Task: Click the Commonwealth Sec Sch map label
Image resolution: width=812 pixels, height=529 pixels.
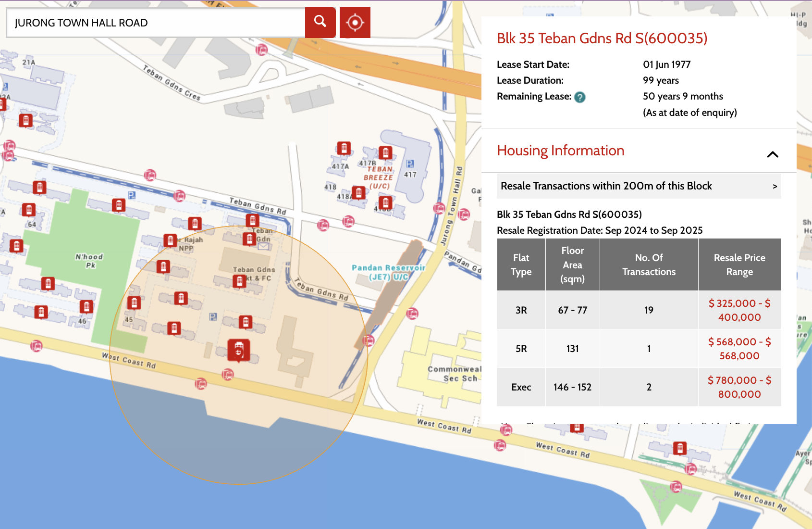Action: pos(455,374)
